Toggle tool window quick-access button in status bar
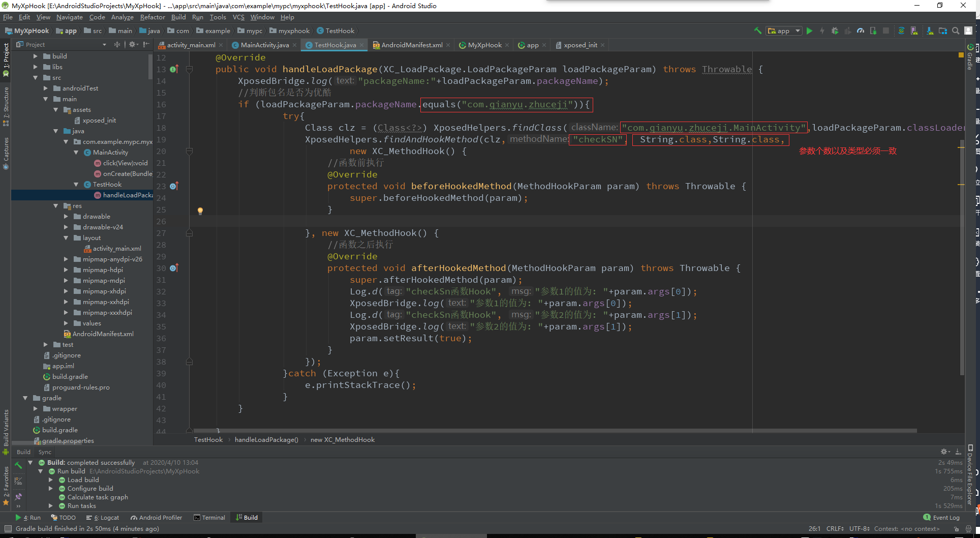The height and width of the screenshot is (538, 980). point(8,529)
